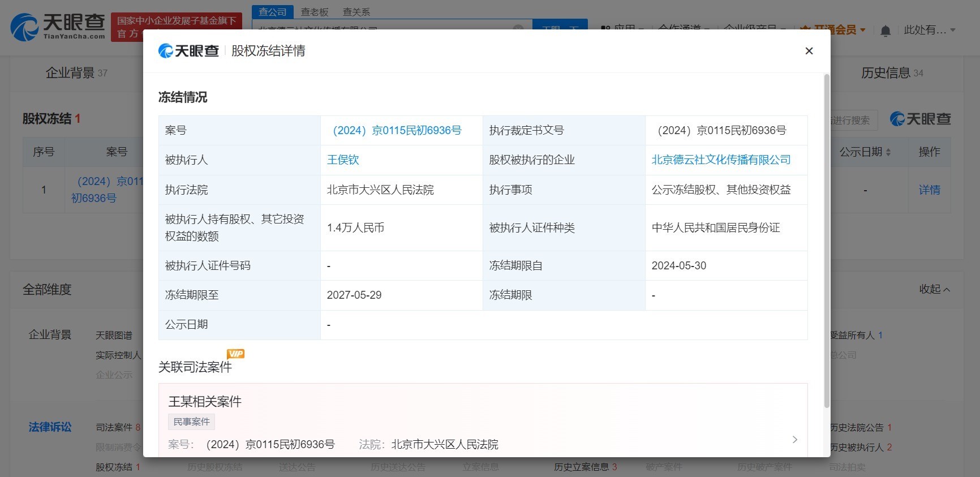Image resolution: width=980 pixels, height=477 pixels.
Task: Select 企业背景 category in 全部维度
Action: pyautogui.click(x=50, y=335)
